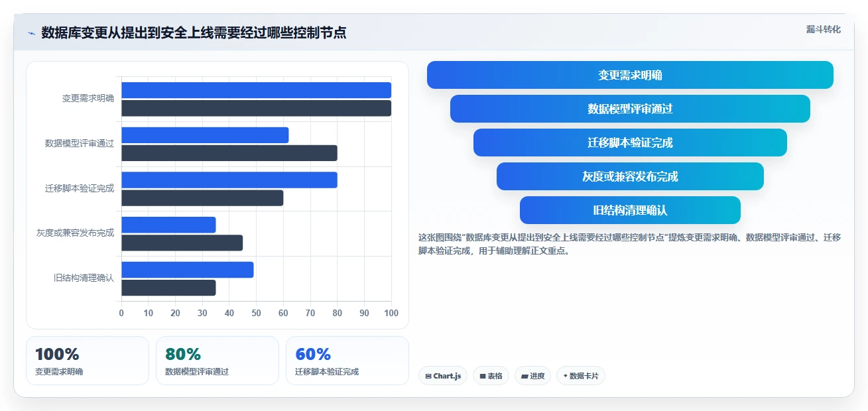
Task: Click the 表格 chip
Action: click(x=491, y=376)
